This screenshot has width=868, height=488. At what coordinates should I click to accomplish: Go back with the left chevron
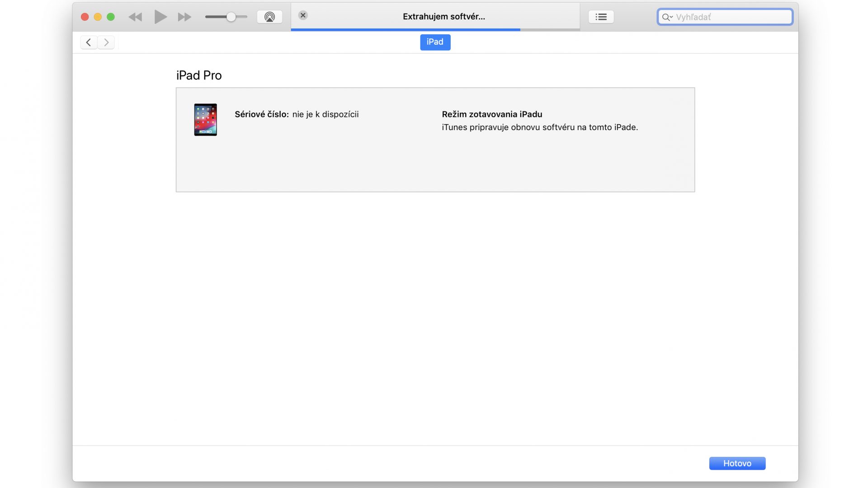click(x=89, y=42)
